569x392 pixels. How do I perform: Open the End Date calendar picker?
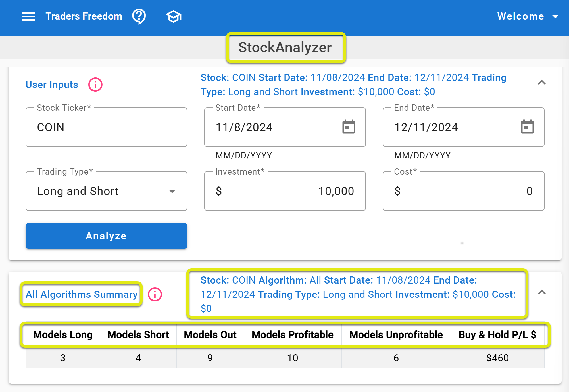pos(527,127)
